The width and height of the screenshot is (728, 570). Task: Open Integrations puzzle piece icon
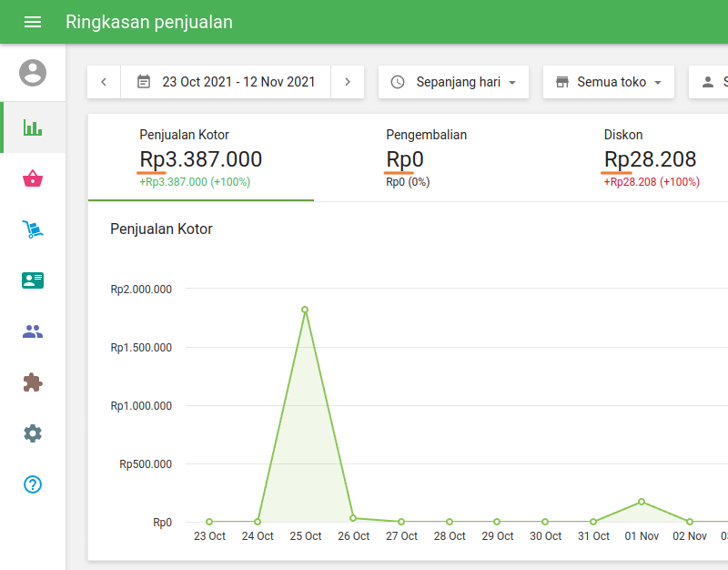[33, 382]
